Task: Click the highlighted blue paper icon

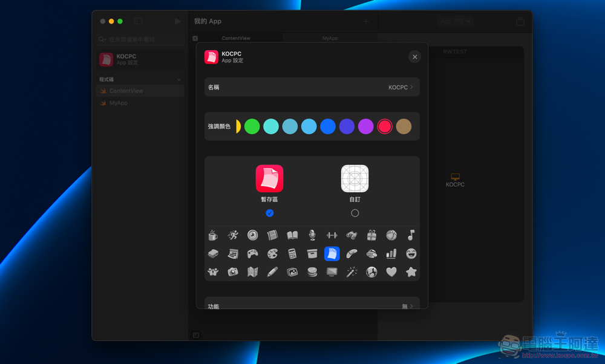Action: [x=332, y=254]
